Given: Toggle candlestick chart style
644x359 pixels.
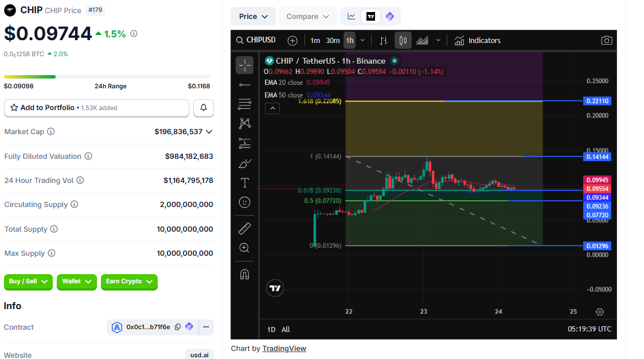Looking at the screenshot, I should 403,40.
